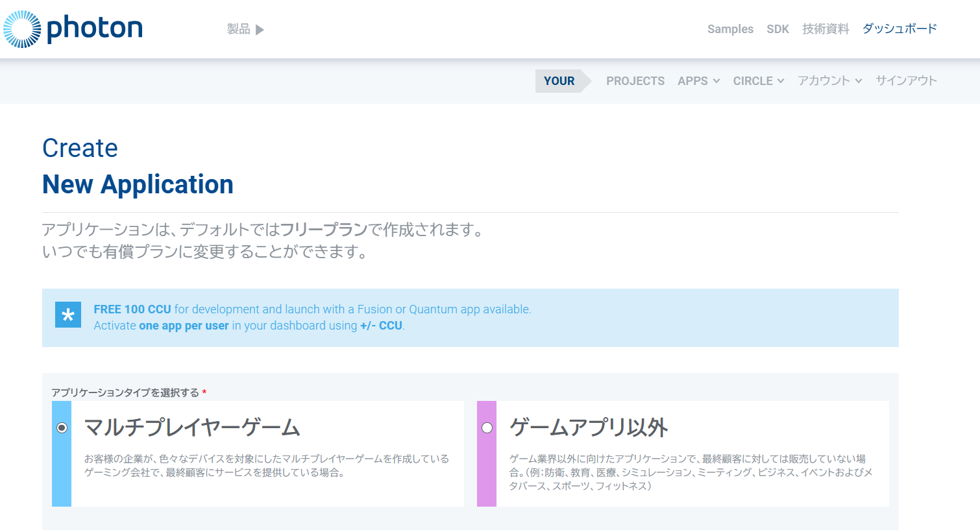980x530 pixels.
Task: Select the ゲームアプリ以外 radio button
Action: click(487, 428)
